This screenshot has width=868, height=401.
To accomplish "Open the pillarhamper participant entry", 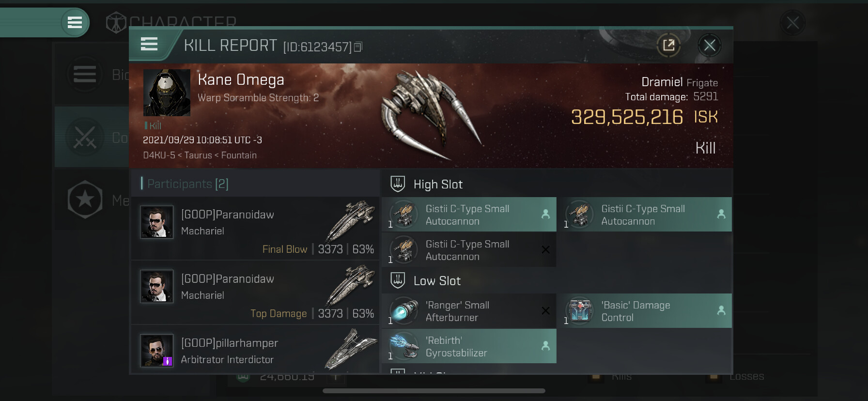I will (255, 350).
